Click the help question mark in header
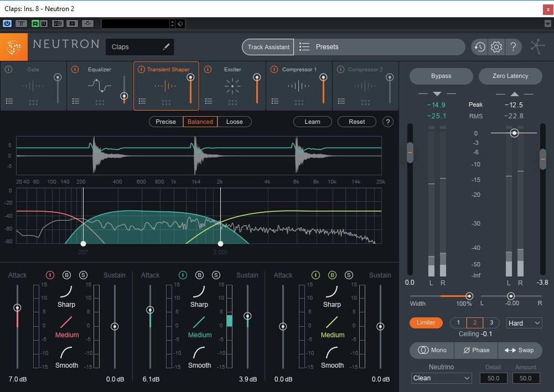 [513, 47]
